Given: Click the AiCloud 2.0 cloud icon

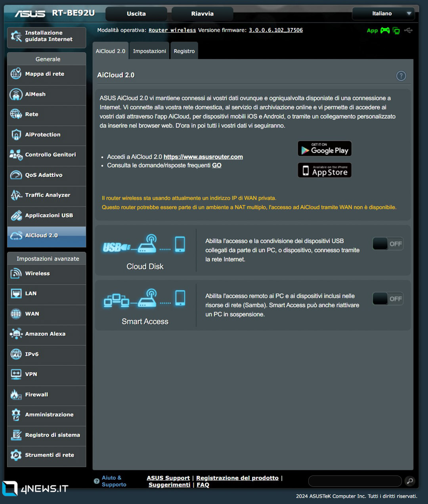Looking at the screenshot, I should coord(16,236).
